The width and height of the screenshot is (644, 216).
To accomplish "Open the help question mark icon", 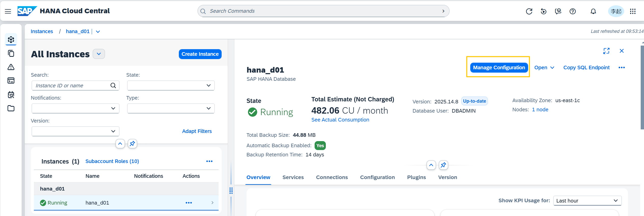I will pyautogui.click(x=573, y=11).
